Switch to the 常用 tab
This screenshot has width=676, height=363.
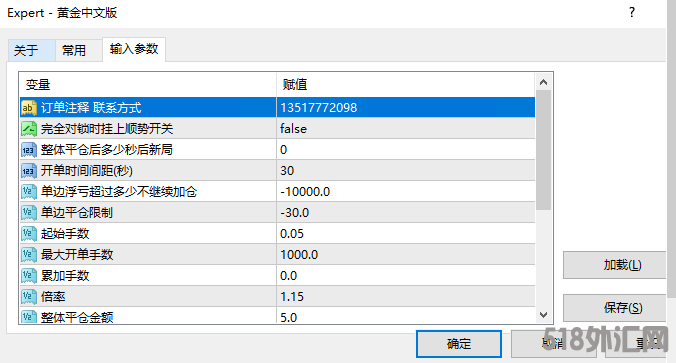[x=78, y=50]
